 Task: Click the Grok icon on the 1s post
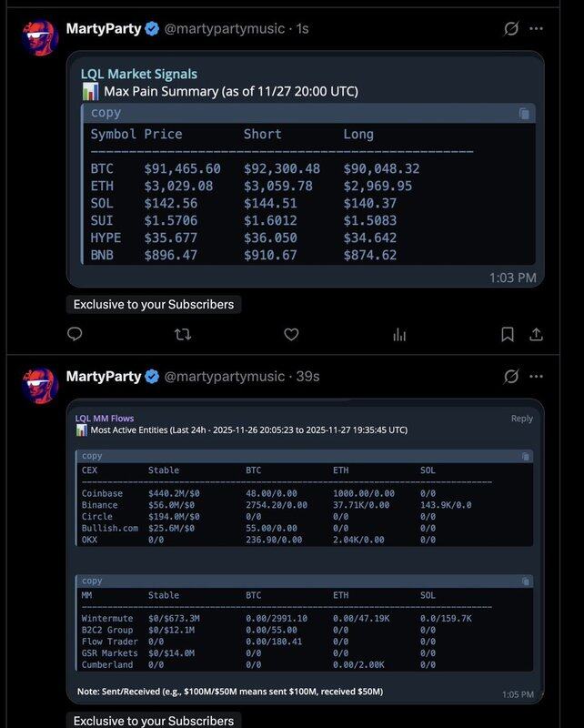click(511, 28)
